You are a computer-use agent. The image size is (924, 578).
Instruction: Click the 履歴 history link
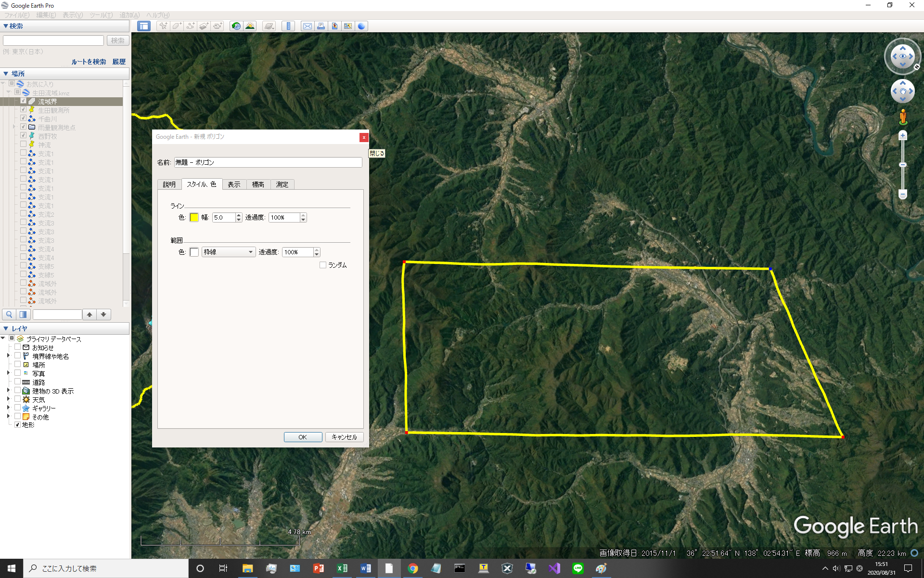(x=119, y=62)
